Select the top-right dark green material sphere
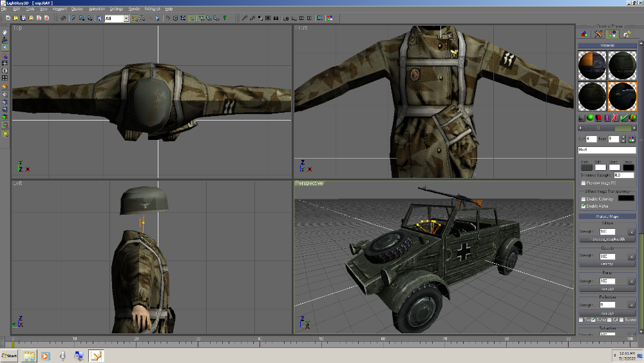 point(622,65)
